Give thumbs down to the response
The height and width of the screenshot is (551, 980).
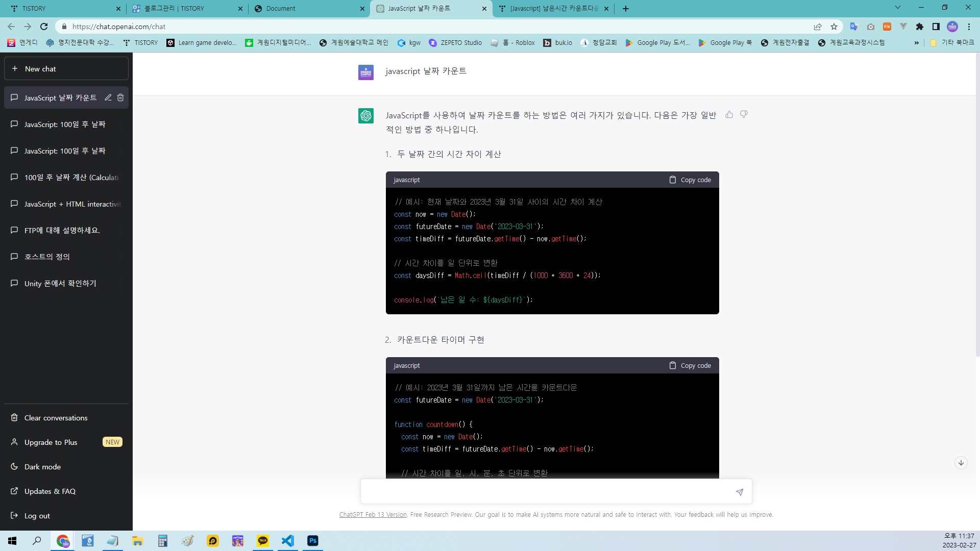coord(744,115)
